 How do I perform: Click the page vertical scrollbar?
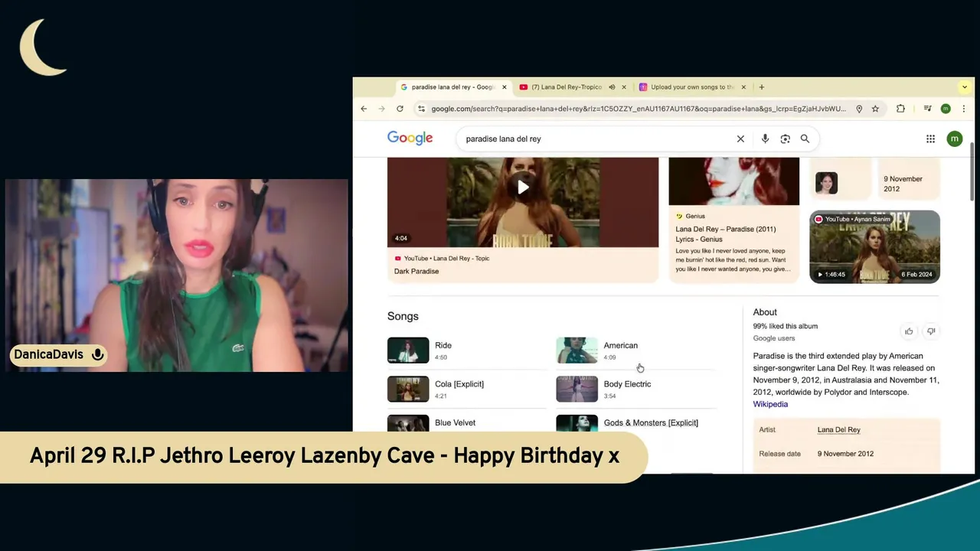[972, 172]
